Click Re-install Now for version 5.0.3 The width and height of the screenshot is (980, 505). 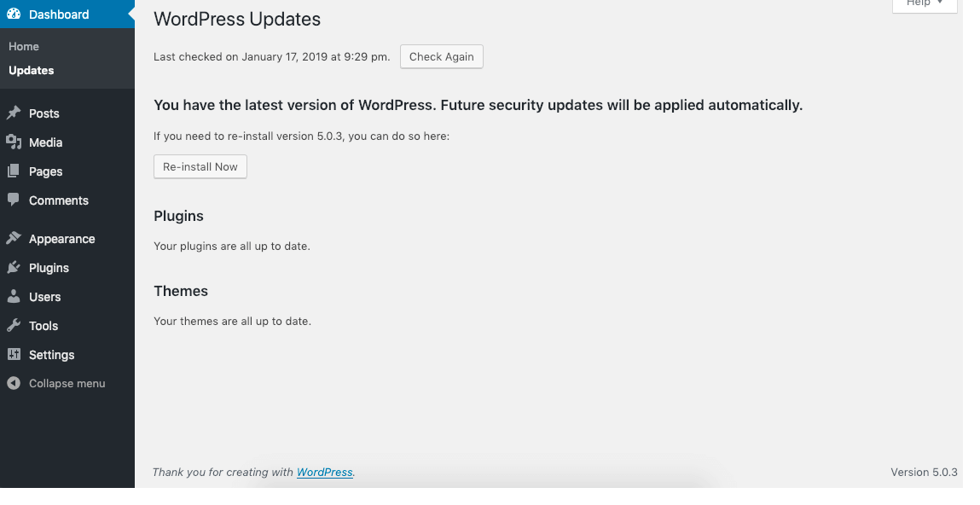click(200, 166)
